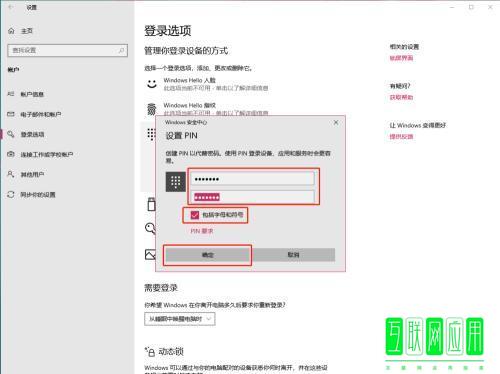
Task: Open the 主页 home icon in sidebar
Action: [x=11, y=31]
